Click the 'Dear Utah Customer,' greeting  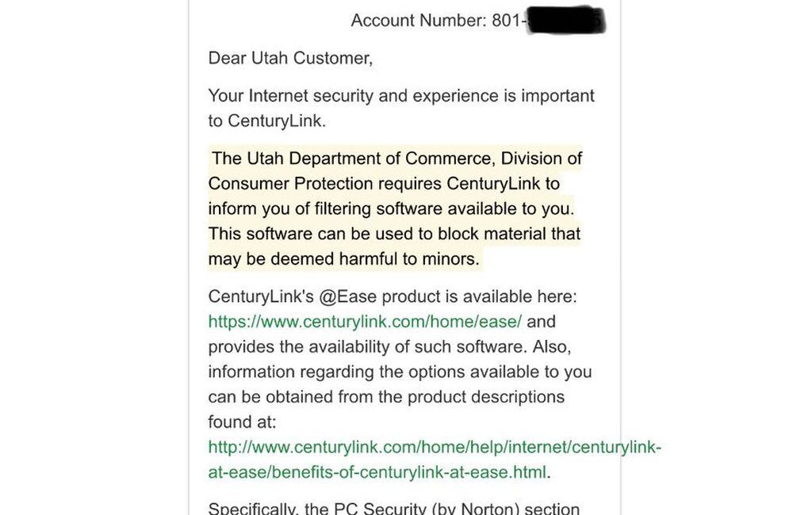point(290,58)
